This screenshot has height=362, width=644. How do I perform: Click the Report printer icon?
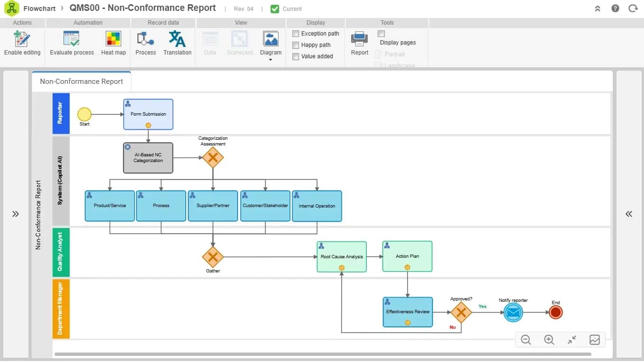(359, 39)
